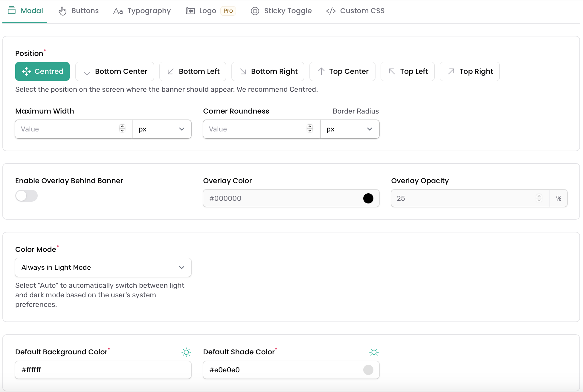Click the sun icon beside Default Shade Color
583x392 pixels.
click(374, 352)
